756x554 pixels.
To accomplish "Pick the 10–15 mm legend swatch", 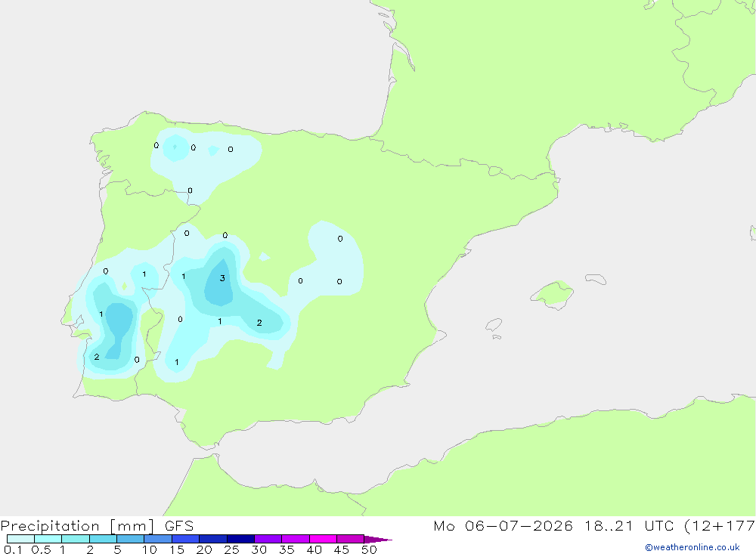I will pos(158,539).
